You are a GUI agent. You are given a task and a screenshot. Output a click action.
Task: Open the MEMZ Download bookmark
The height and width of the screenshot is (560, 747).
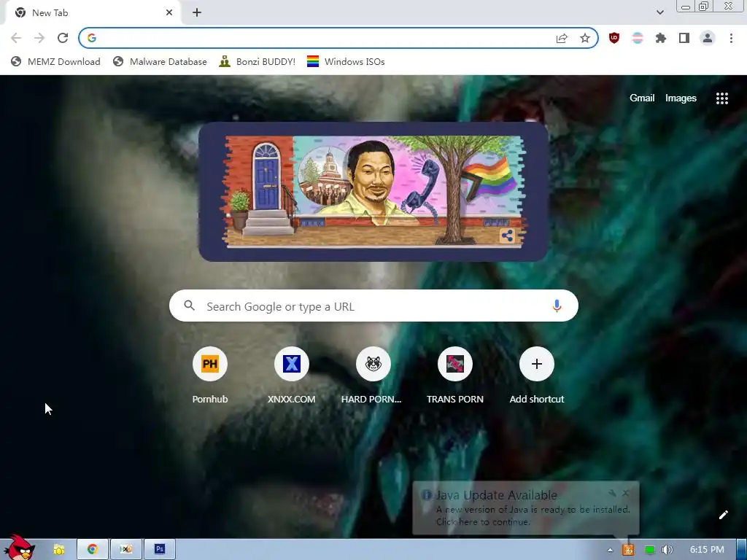pos(55,61)
